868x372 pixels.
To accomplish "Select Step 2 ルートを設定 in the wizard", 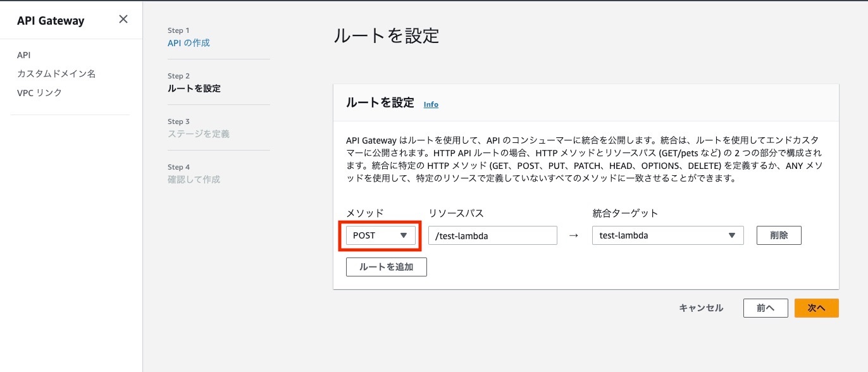I will (194, 89).
